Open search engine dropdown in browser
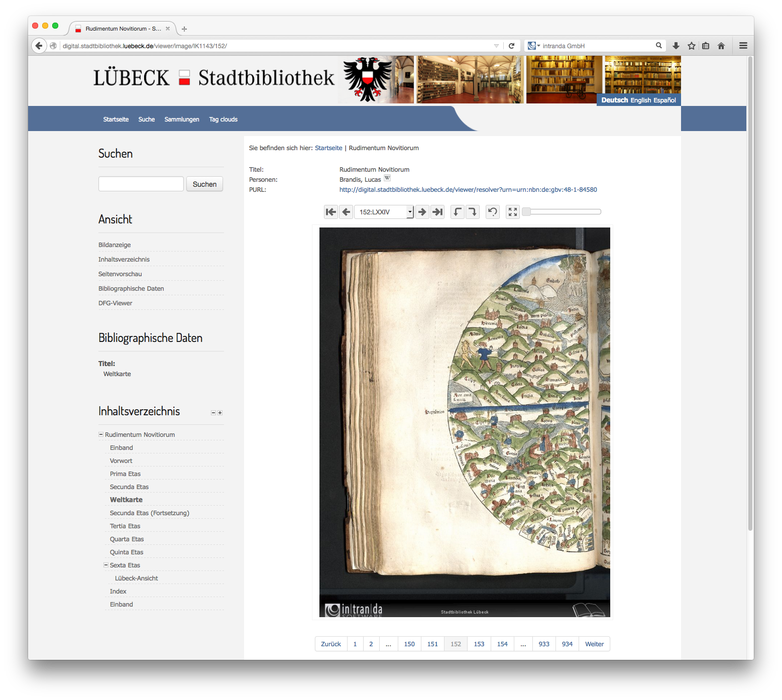Screen dimensions: 782x700 [x=534, y=46]
